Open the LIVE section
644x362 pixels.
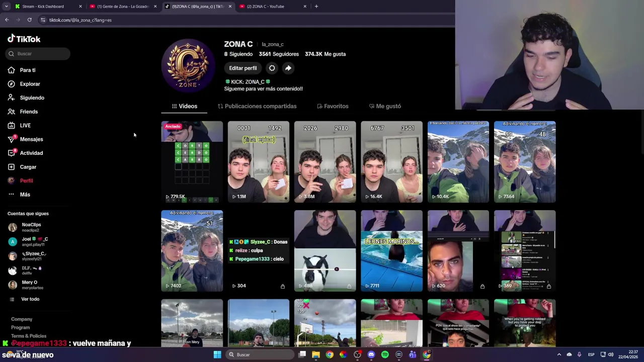pos(20,125)
